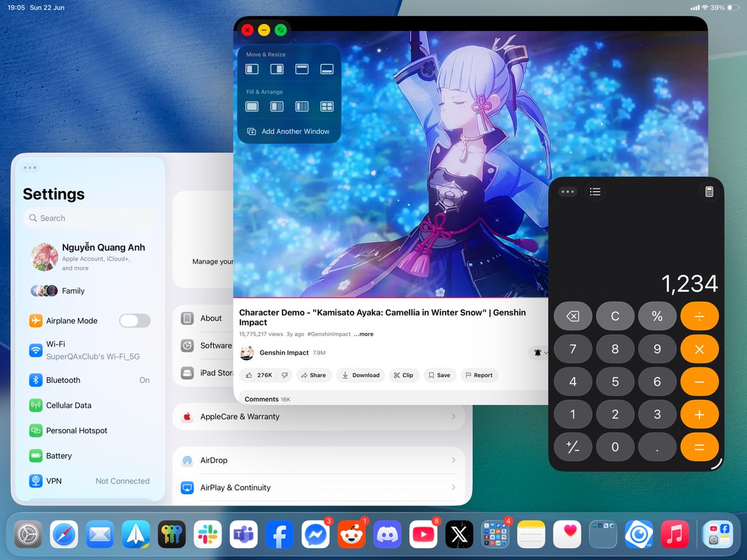Open VPN settings row

90,481
